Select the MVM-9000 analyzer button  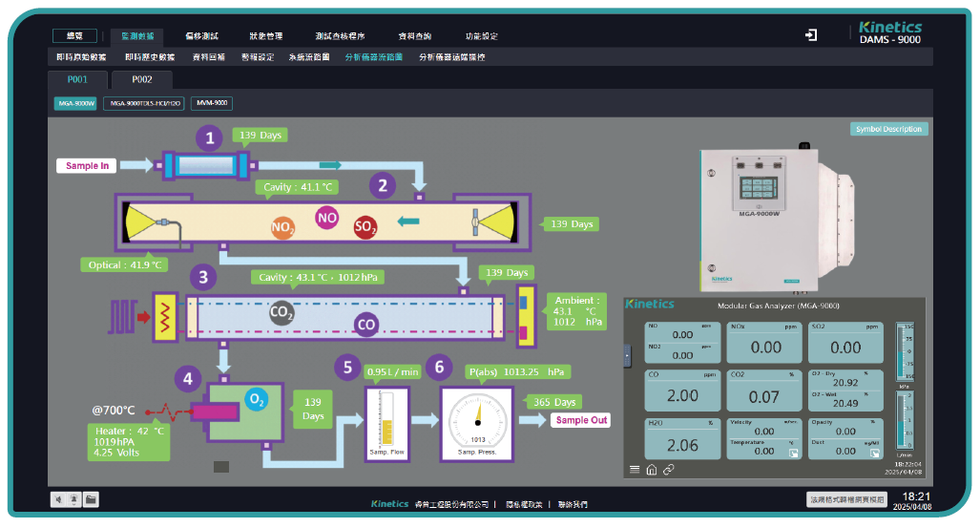pos(211,103)
